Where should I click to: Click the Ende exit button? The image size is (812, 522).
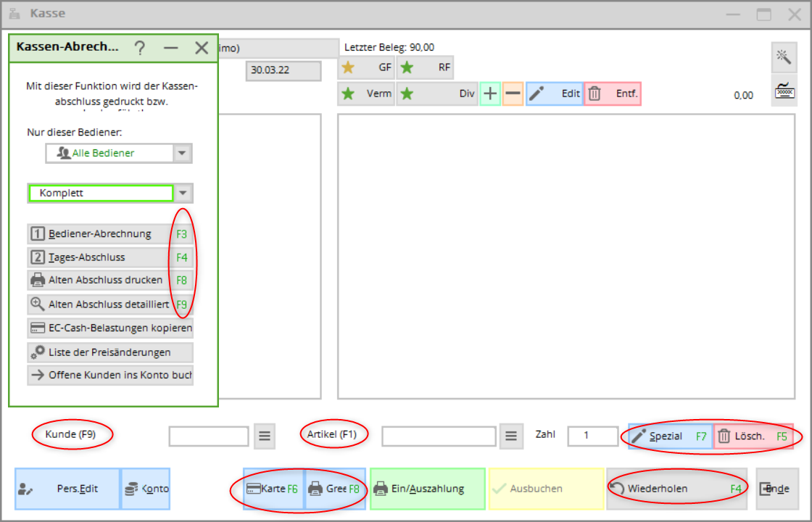pyautogui.click(x=776, y=489)
